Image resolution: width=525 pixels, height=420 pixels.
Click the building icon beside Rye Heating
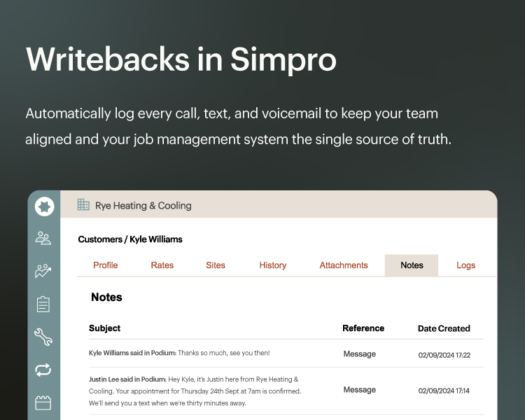coord(83,205)
